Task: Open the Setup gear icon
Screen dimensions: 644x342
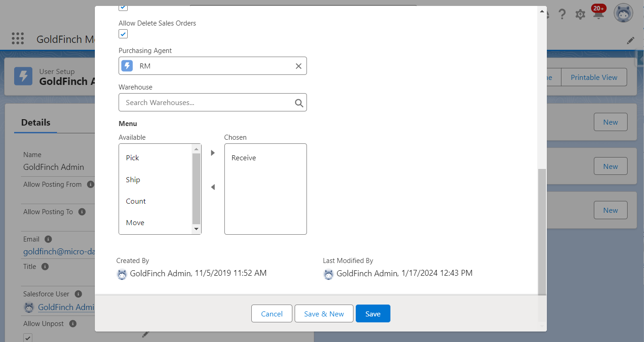Action: 580,14
